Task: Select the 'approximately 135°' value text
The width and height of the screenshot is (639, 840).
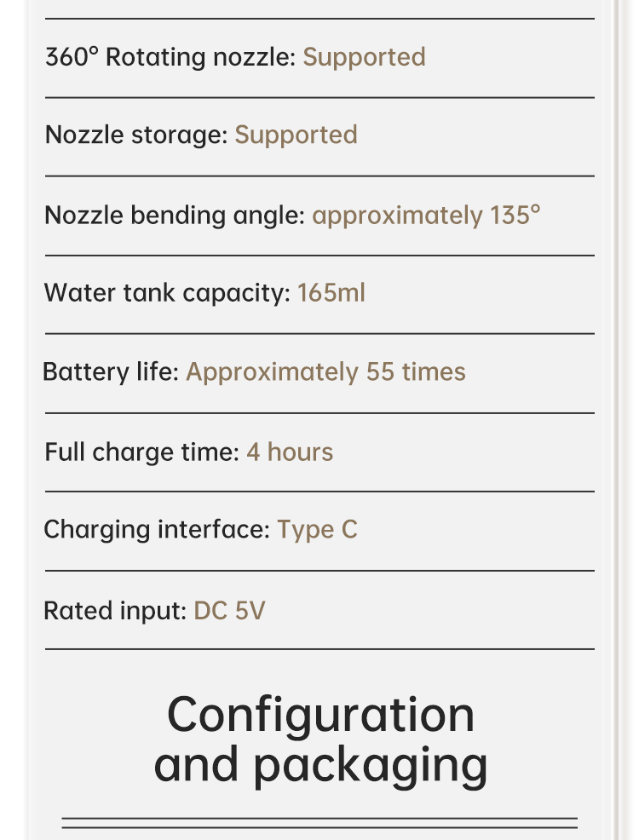Action: click(426, 215)
